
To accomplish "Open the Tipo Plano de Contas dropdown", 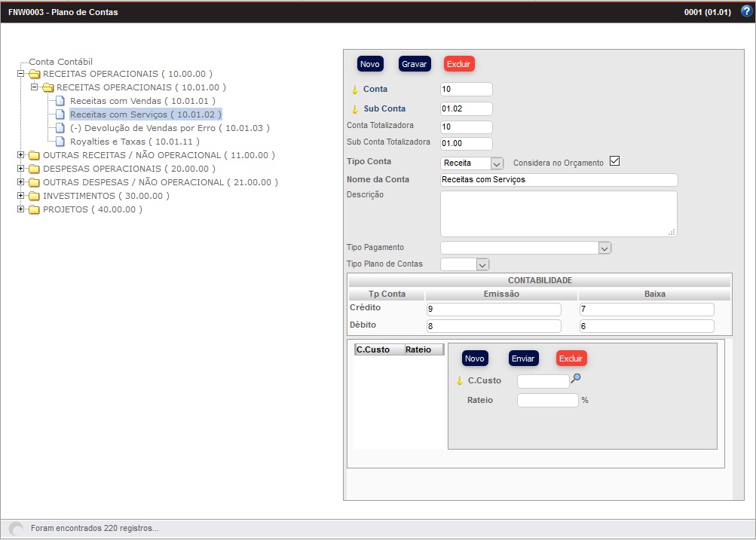I will [x=482, y=264].
